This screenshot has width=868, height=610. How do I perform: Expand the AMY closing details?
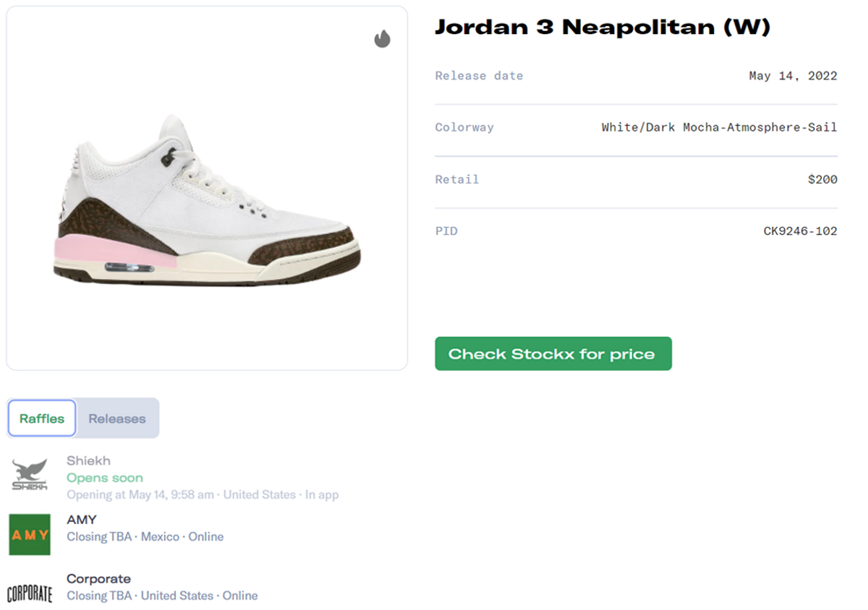145,536
